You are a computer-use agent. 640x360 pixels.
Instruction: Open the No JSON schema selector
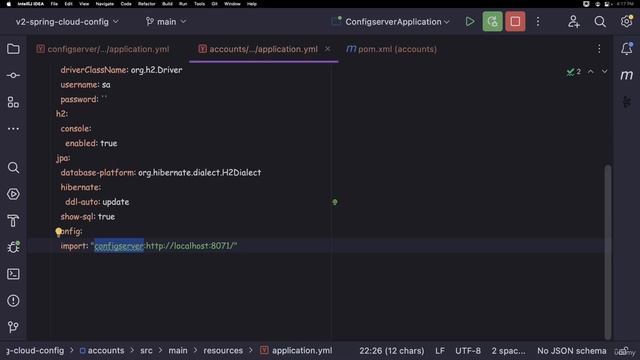click(x=571, y=351)
